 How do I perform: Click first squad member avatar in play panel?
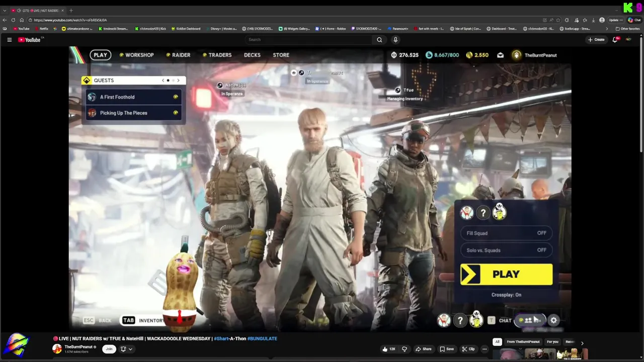pos(467,213)
